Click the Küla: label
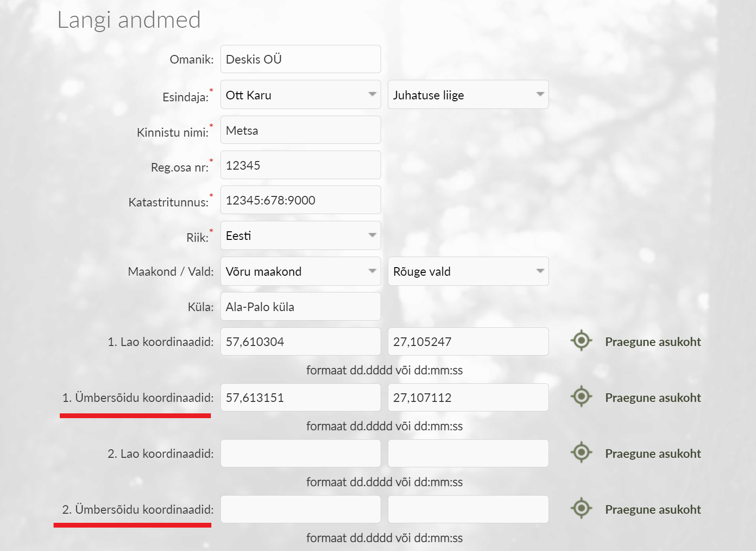Viewport: 756px width, 551px height. pyautogui.click(x=200, y=307)
